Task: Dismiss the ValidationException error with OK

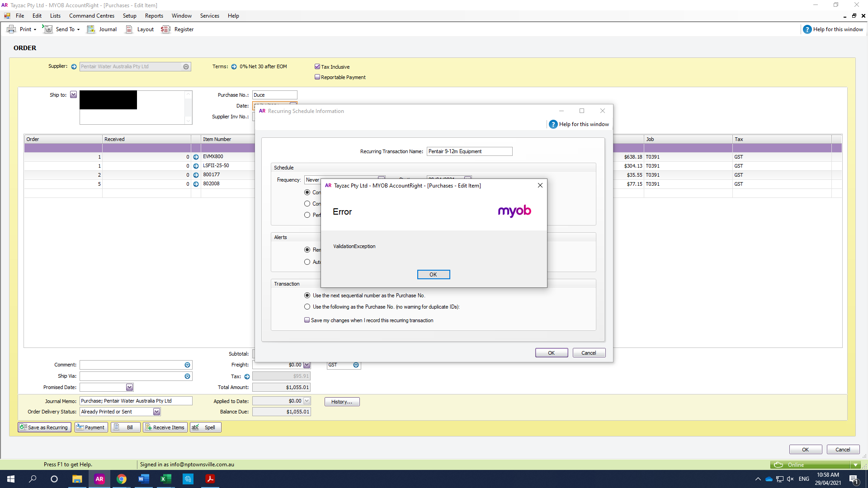Action: pos(433,274)
